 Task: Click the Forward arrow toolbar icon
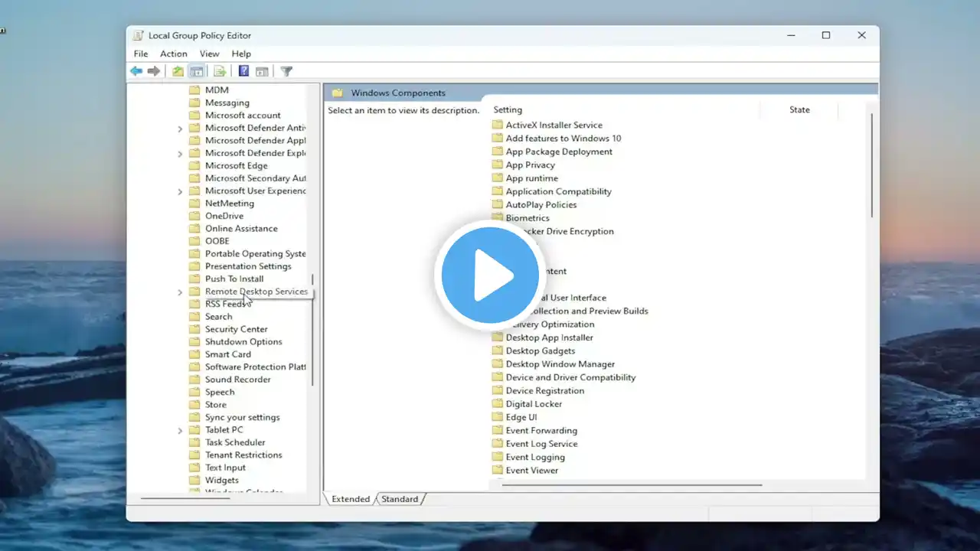(154, 71)
